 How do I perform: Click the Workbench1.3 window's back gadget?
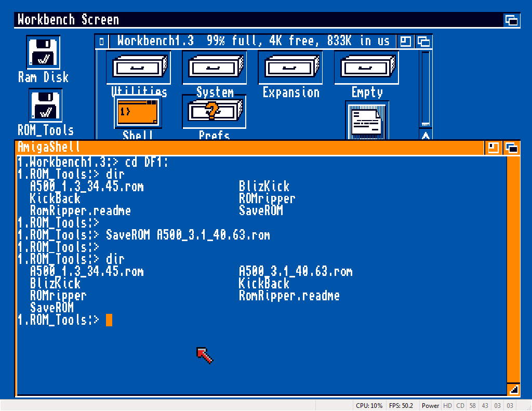point(405,42)
